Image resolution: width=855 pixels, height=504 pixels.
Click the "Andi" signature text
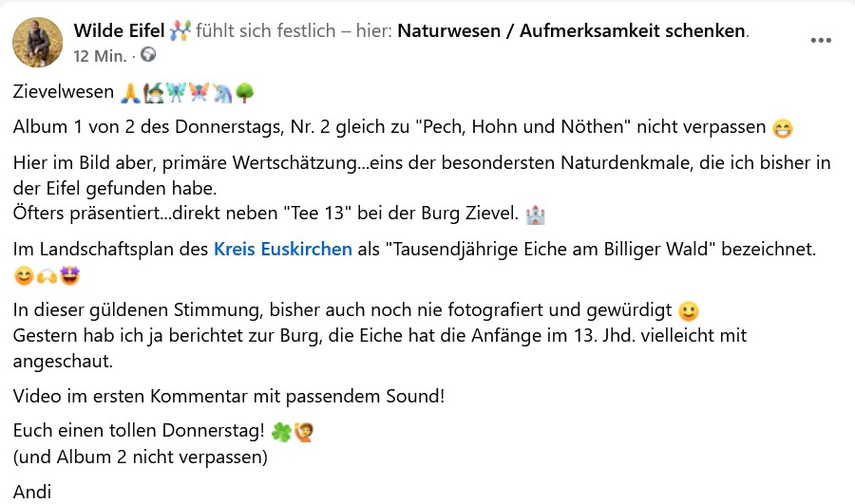(31, 492)
